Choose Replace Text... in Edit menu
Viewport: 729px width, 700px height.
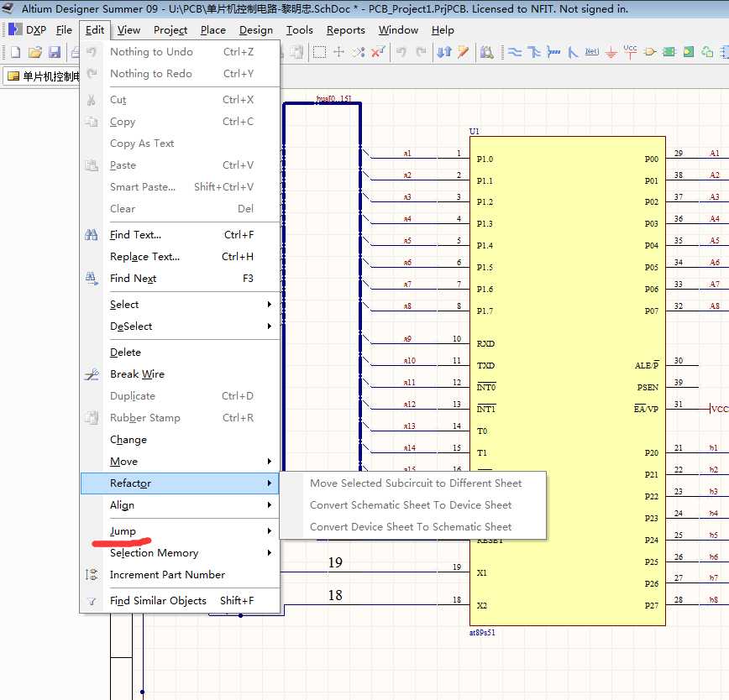pyautogui.click(x=181, y=257)
